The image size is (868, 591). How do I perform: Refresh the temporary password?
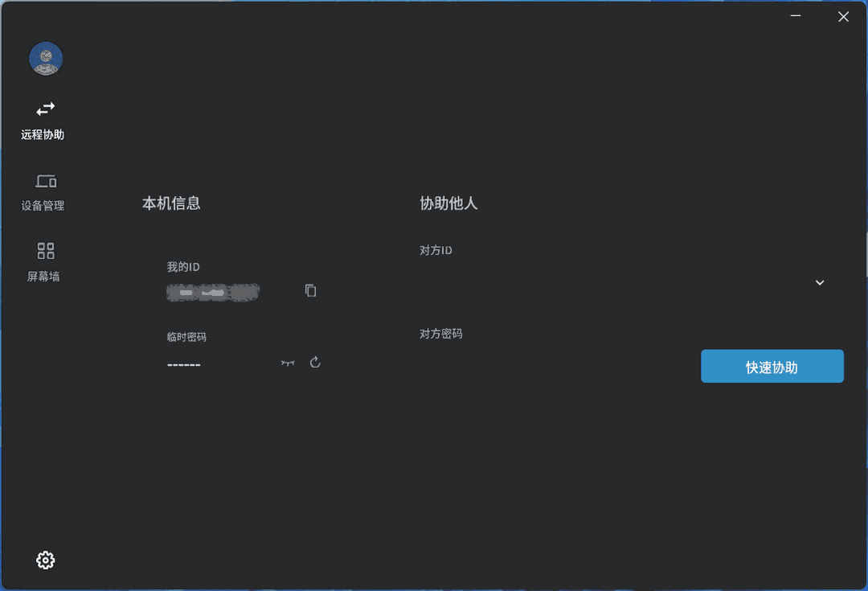coord(314,362)
